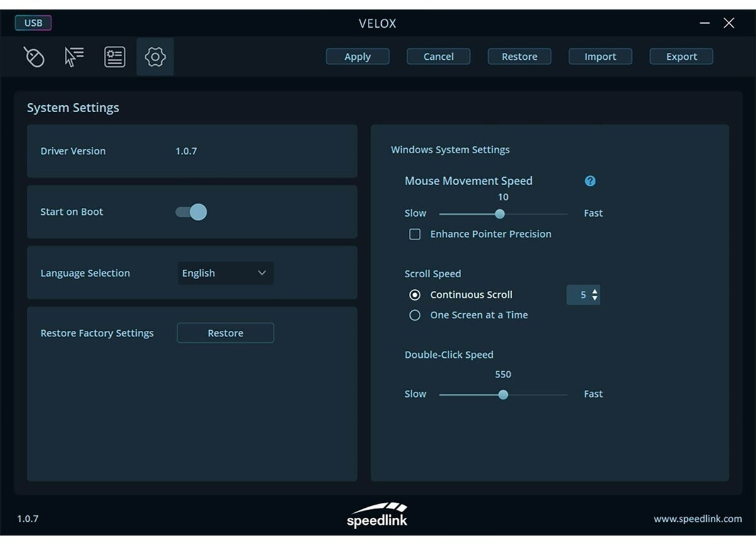The width and height of the screenshot is (756, 545).
Task: Open the mouse button settings icon
Action: pyautogui.click(x=34, y=57)
